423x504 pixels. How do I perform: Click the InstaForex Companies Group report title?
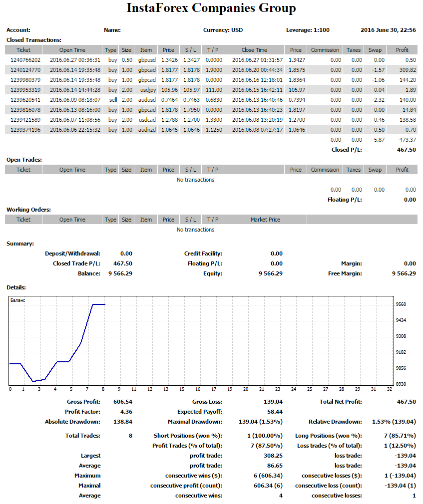pyautogui.click(x=211, y=8)
